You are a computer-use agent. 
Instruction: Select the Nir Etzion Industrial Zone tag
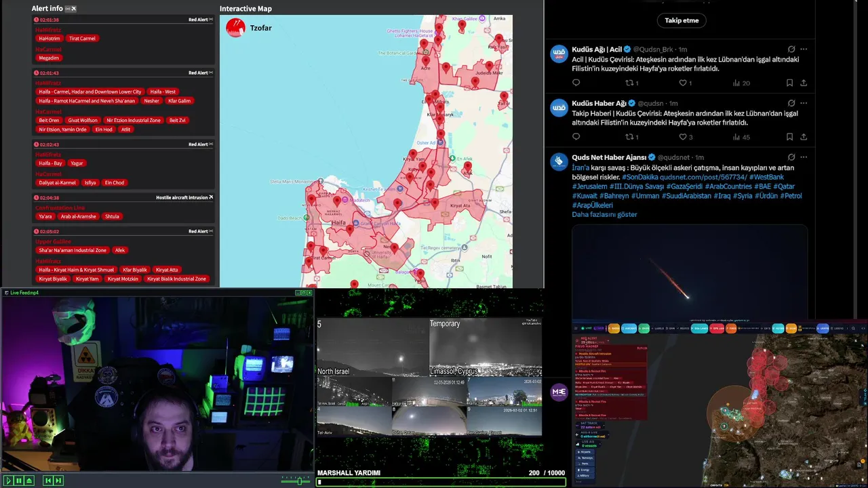tap(134, 121)
